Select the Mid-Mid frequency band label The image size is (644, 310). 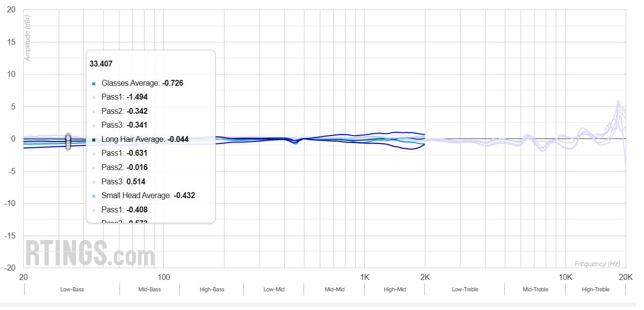335,289
